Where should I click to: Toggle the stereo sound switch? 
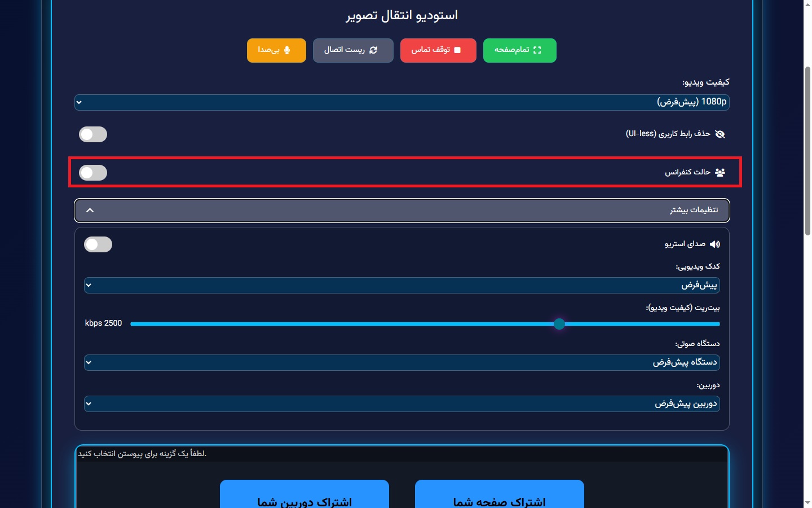(x=98, y=244)
